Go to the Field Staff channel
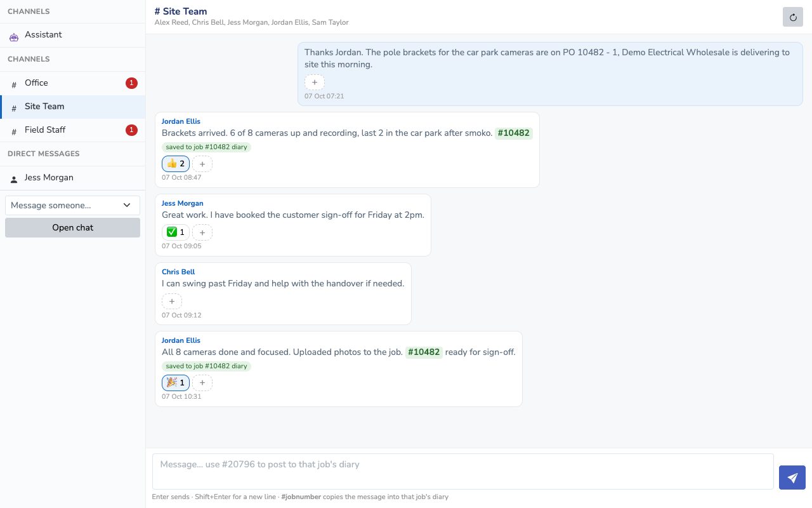The width and height of the screenshot is (812, 508). coord(72,130)
